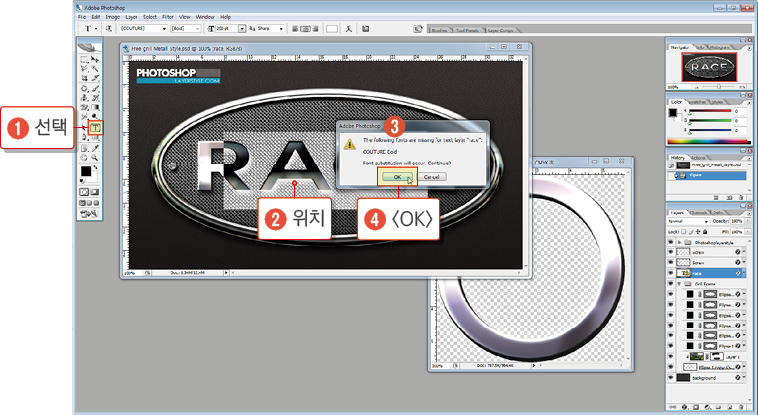The image size is (758, 415).
Task: Select the Move tool
Action: (95, 59)
